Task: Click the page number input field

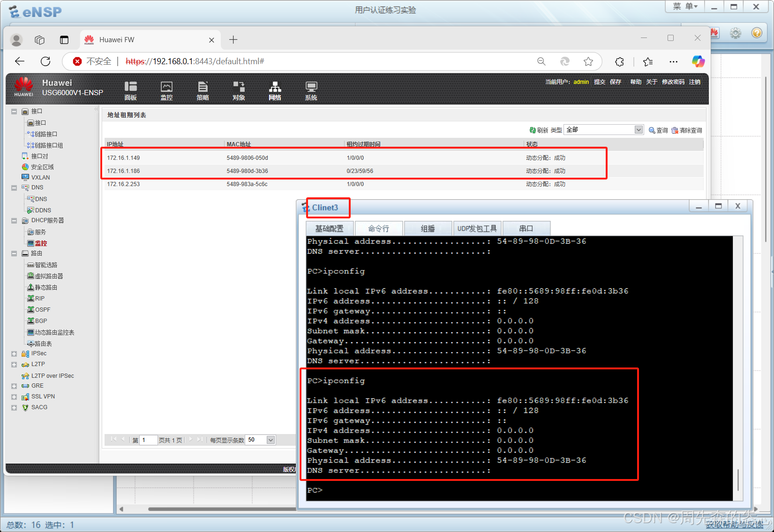Action: [148, 440]
